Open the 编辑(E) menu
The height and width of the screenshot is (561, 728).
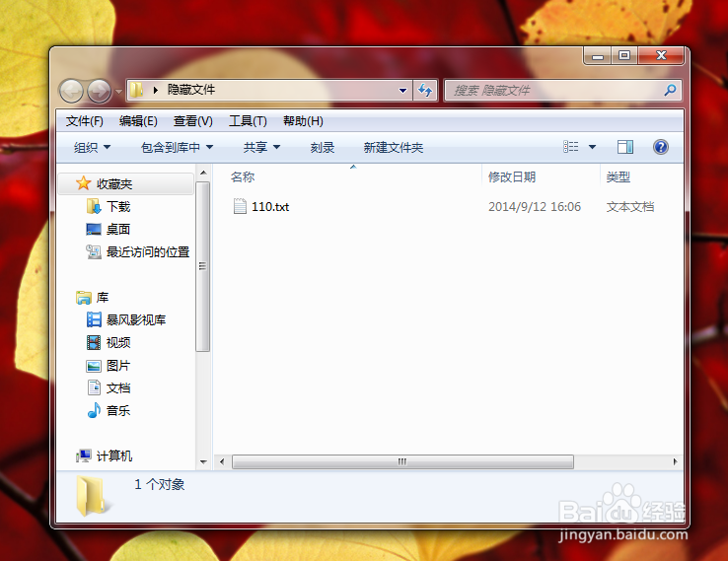[x=138, y=121]
